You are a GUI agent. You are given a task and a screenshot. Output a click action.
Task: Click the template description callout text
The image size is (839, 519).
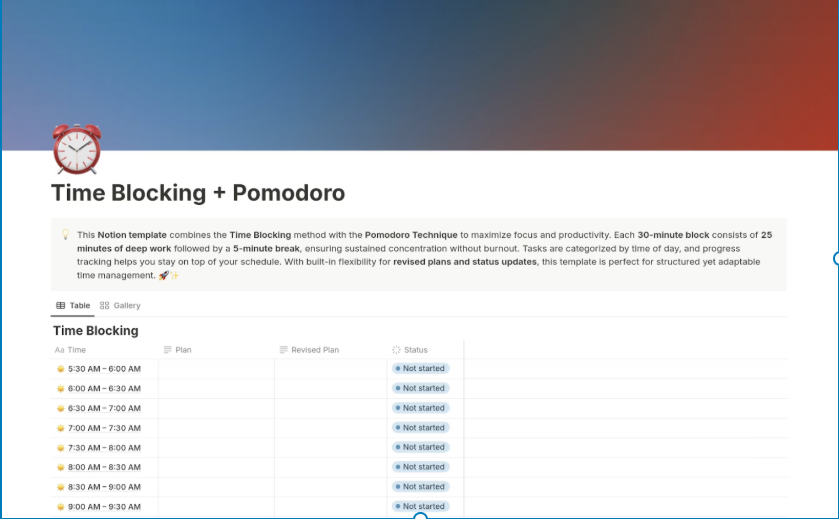coord(424,255)
